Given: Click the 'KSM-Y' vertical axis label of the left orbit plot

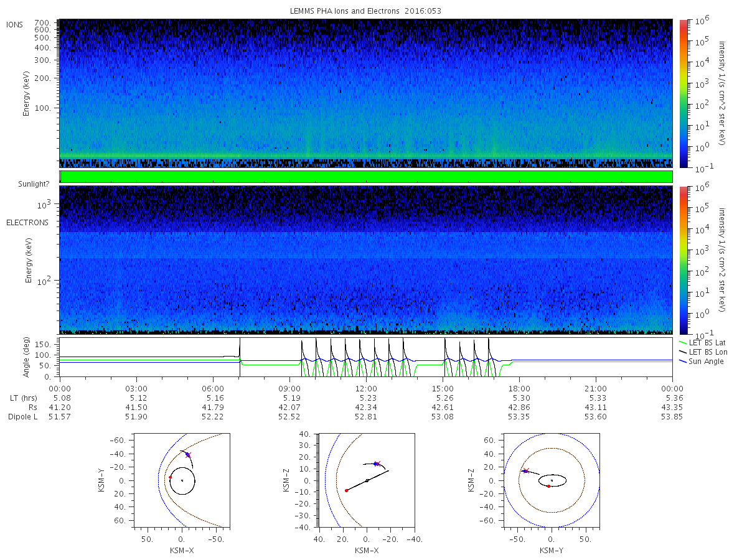Looking at the screenshot, I should [x=100, y=480].
